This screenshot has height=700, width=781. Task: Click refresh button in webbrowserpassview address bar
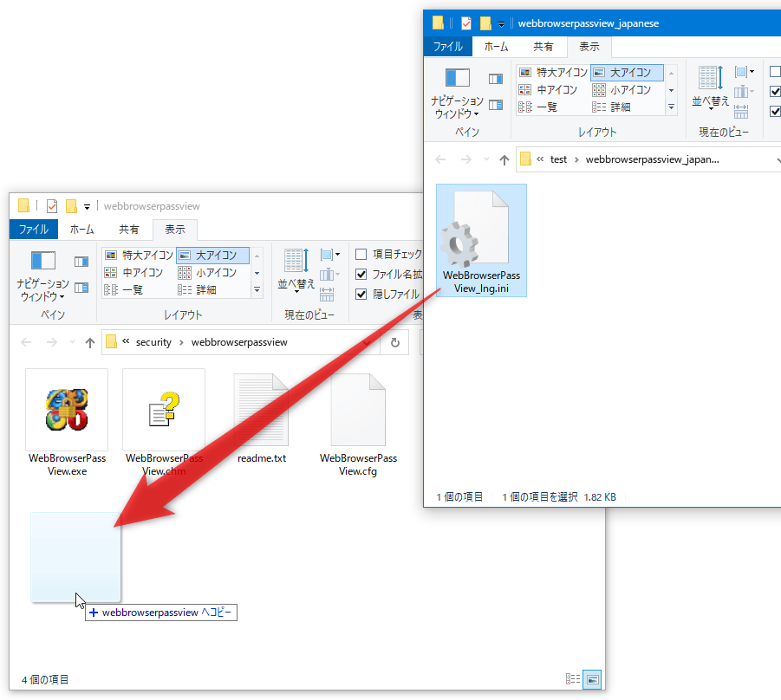(395, 342)
